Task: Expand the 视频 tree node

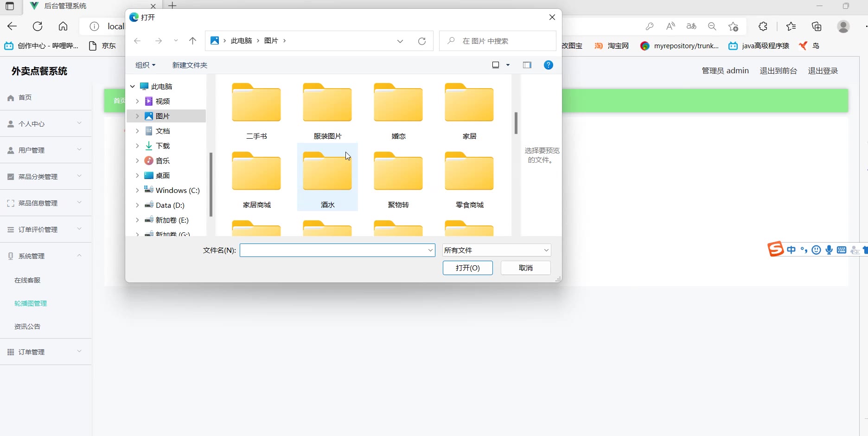Action: coord(137,101)
